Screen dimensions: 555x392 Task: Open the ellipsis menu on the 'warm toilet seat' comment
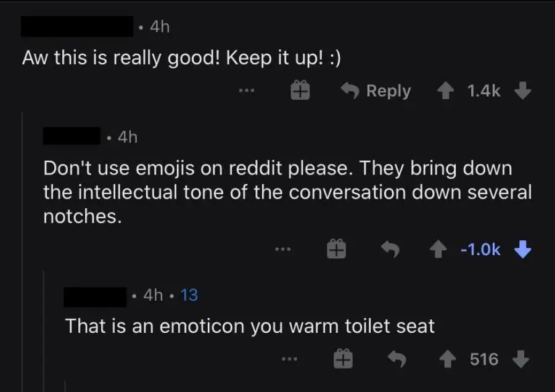tap(290, 359)
